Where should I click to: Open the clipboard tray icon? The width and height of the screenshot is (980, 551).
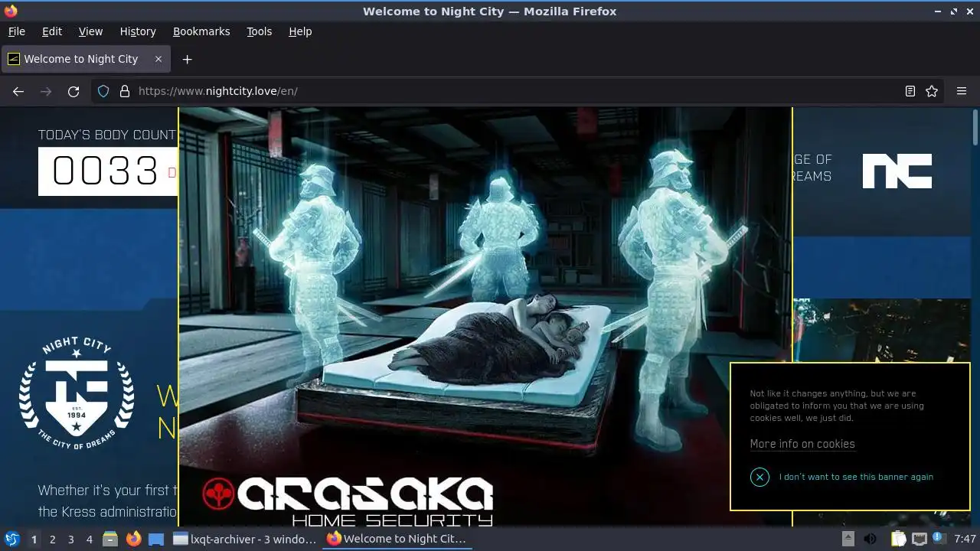coord(898,539)
